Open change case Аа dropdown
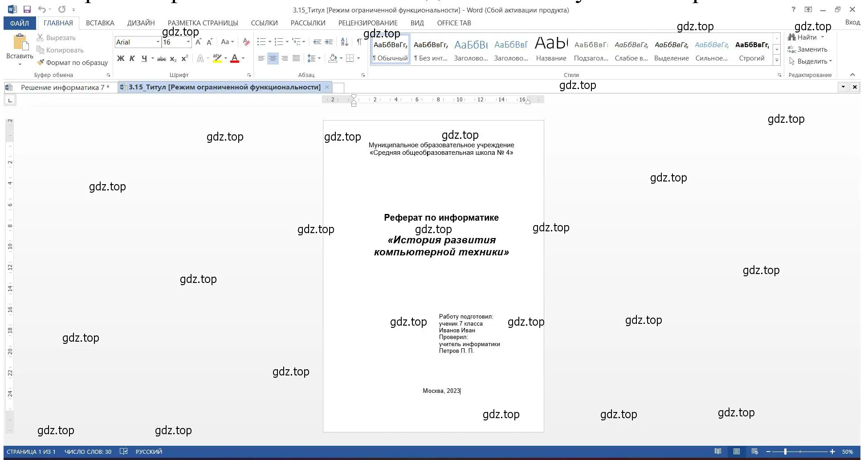 [227, 42]
